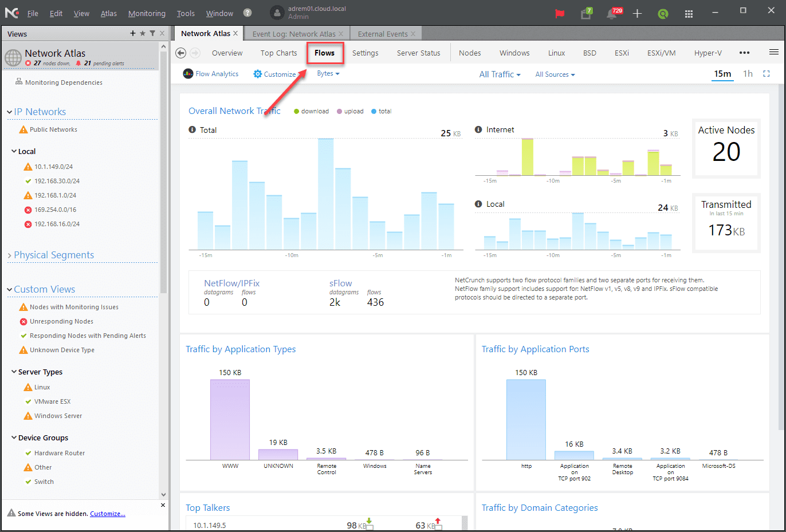Viewport: 786px width, 532px height.
Task: Open the hamburger menu beside Hyper-V
Action: [x=773, y=52]
